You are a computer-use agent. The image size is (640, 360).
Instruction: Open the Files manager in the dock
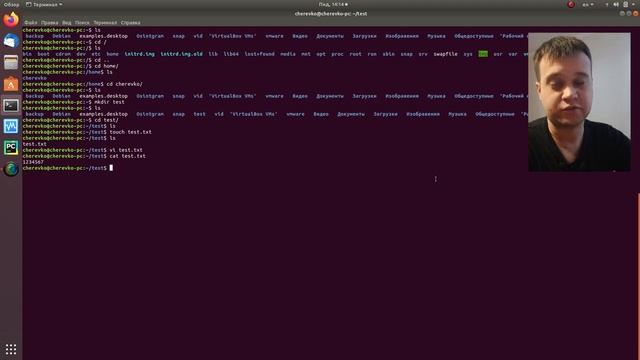[x=11, y=62]
